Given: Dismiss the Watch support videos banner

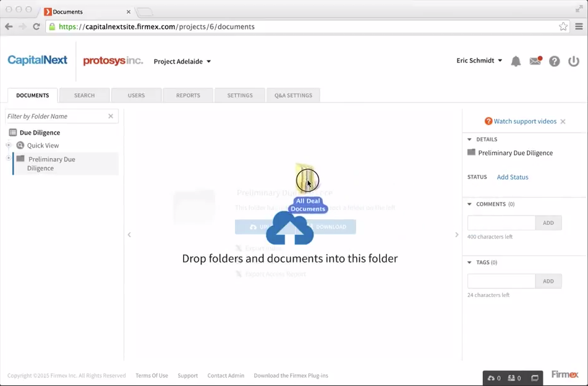Looking at the screenshot, I should coord(563,122).
